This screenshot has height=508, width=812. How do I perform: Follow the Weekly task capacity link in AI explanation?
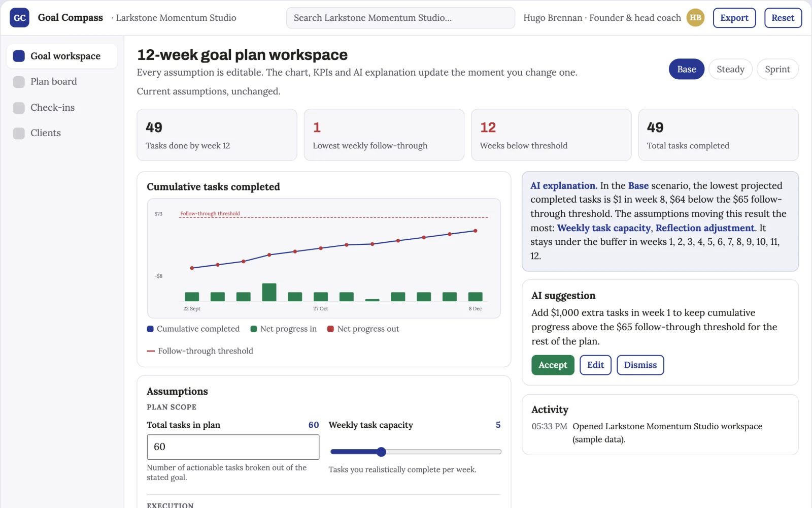pyautogui.click(x=603, y=228)
